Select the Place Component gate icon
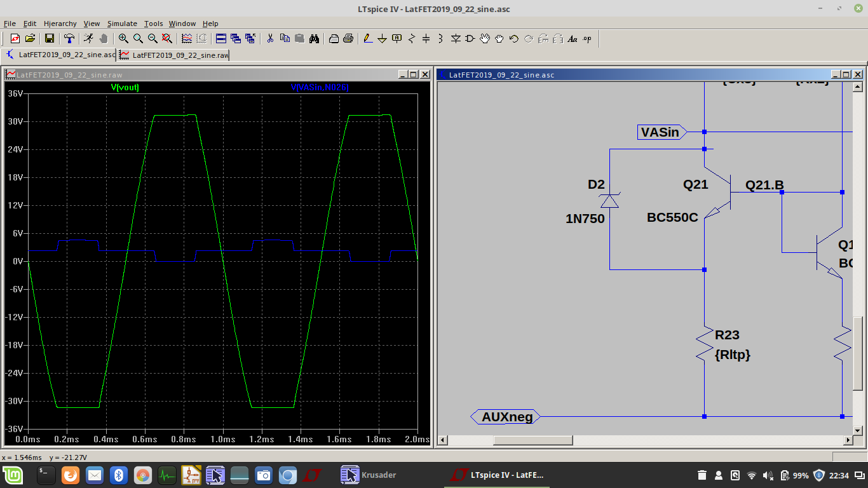This screenshot has width=868, height=488. [470, 39]
